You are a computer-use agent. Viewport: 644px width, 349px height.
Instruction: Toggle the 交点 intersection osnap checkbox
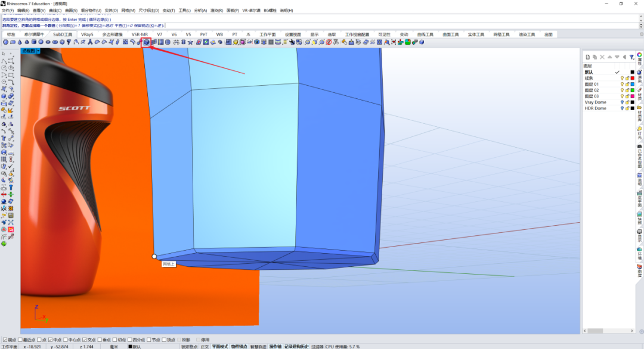(x=84, y=339)
